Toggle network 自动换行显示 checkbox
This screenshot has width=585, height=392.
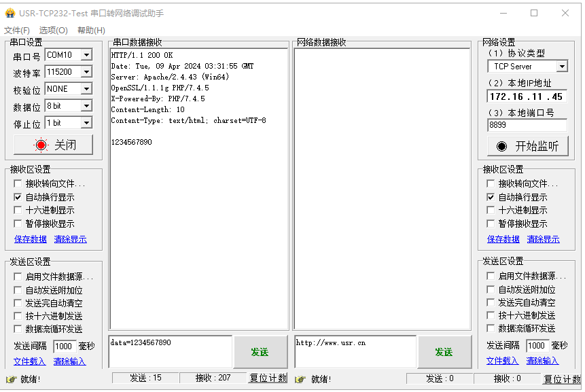pos(491,197)
